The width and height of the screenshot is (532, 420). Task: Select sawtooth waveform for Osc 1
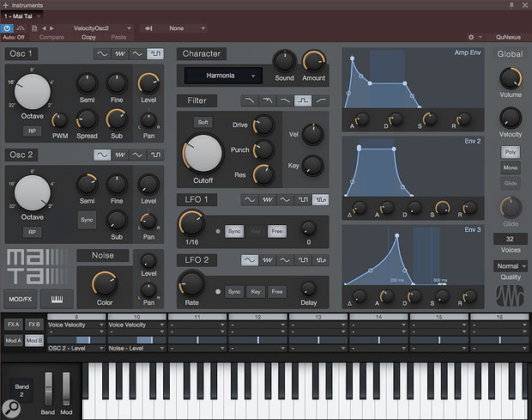coord(120,53)
